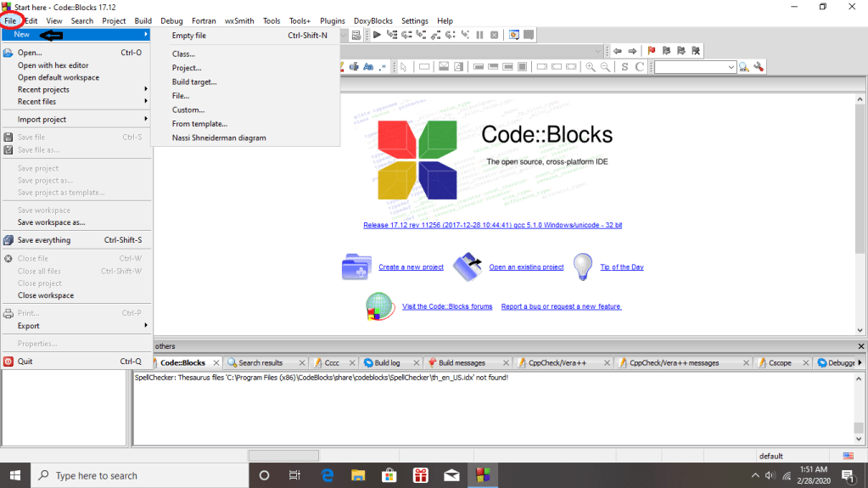Click Open an existing project link
Image resolution: width=868 pixels, height=488 pixels.
tap(526, 267)
